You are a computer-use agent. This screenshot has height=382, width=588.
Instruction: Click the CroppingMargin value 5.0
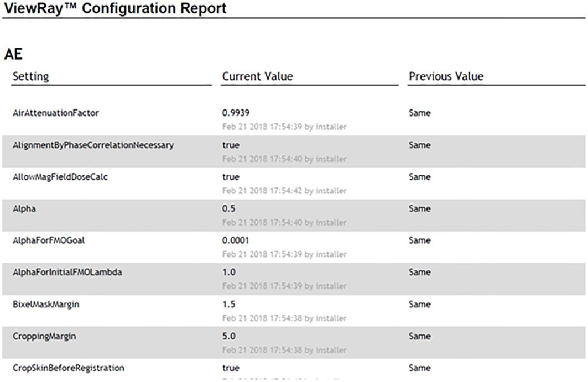coord(229,336)
